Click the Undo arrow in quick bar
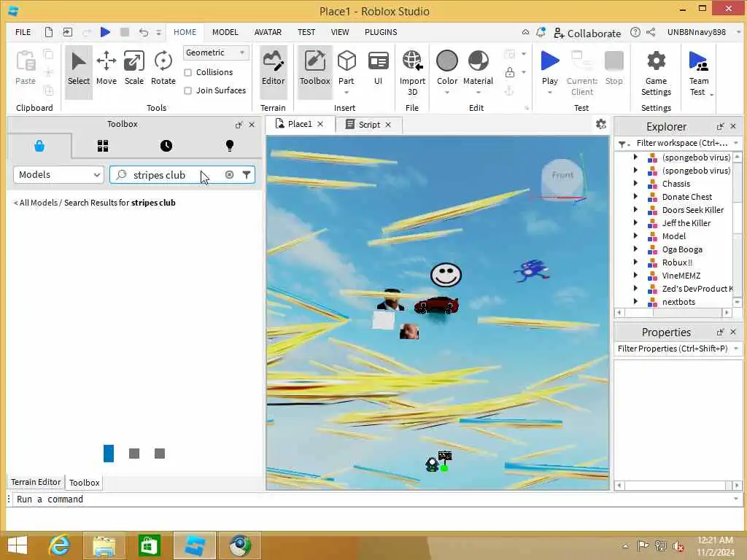This screenshot has width=747, height=560. 144,32
